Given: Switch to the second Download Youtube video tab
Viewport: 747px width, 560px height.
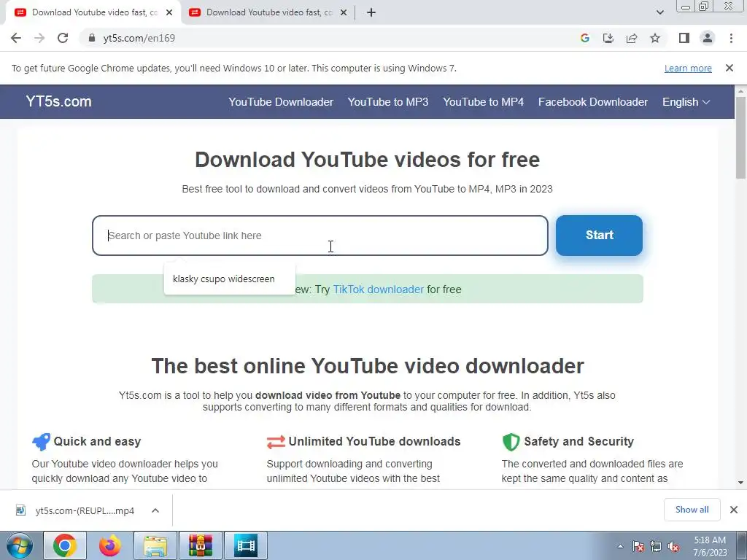Looking at the screenshot, I should pyautogui.click(x=268, y=12).
